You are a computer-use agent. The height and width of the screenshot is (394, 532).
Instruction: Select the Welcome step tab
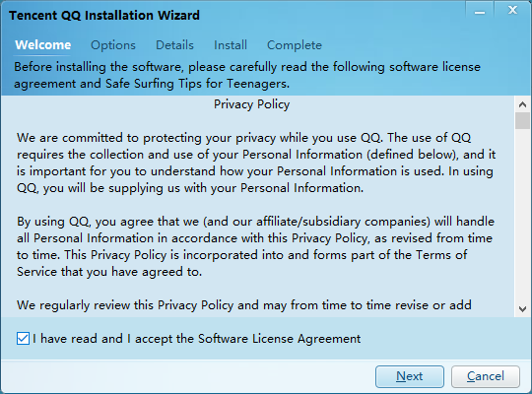tap(42, 44)
